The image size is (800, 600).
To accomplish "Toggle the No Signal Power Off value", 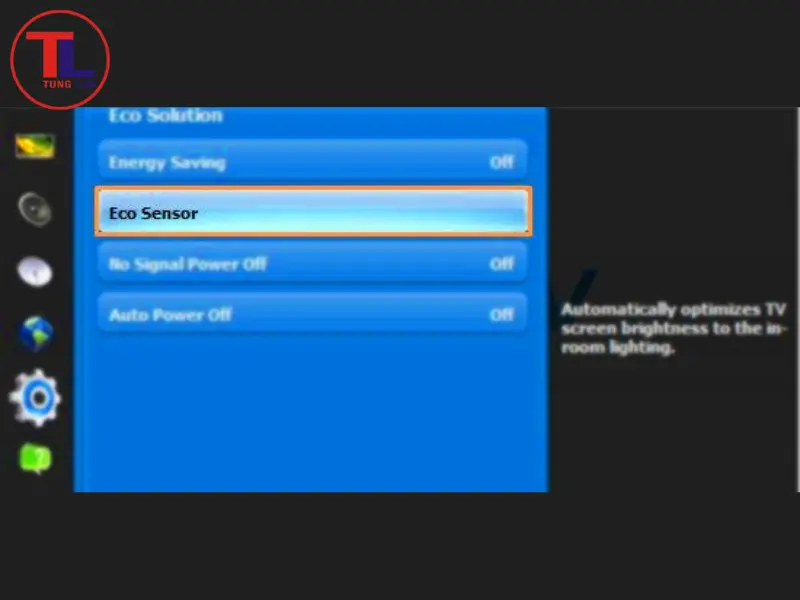I will [501, 264].
